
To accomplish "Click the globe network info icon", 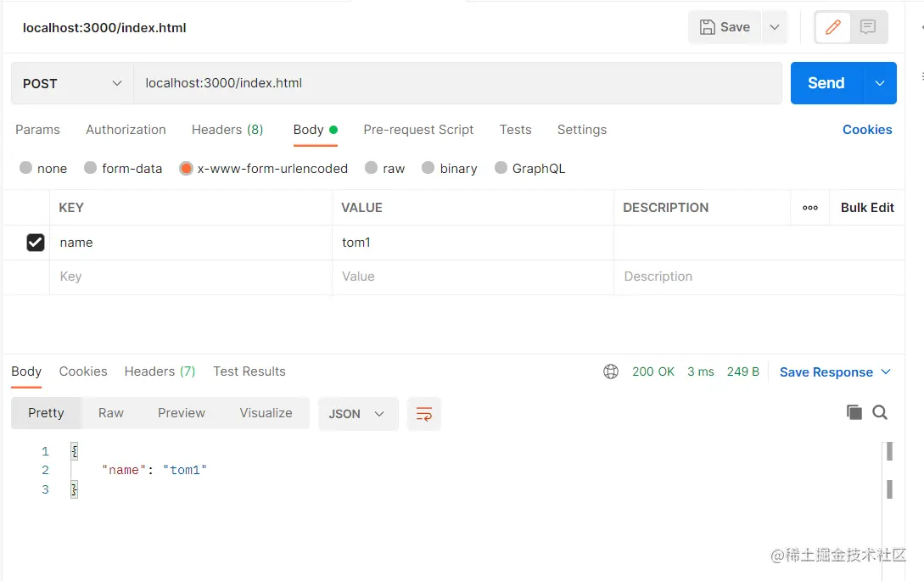I will click(611, 372).
